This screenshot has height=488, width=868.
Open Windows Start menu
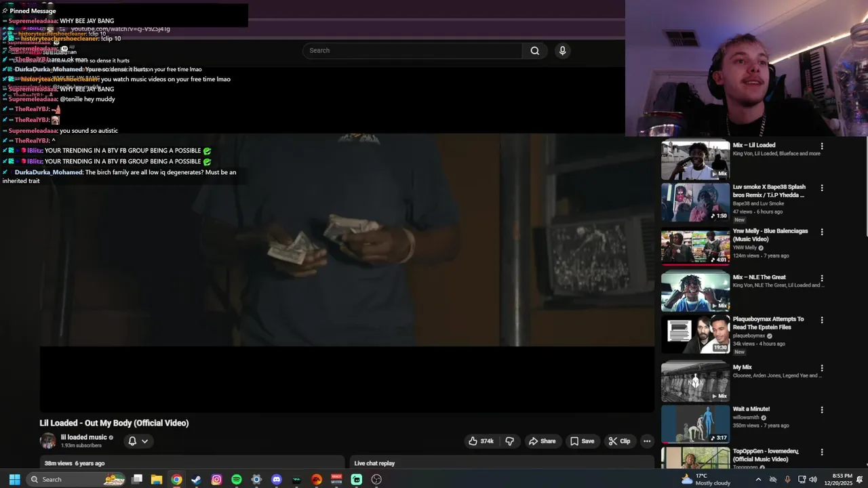click(14, 479)
